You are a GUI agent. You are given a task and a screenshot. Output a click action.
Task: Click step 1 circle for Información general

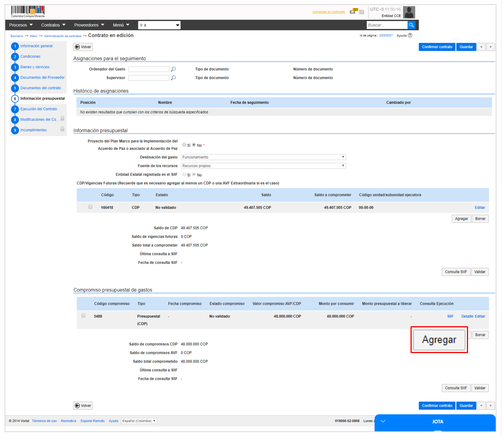click(x=15, y=46)
